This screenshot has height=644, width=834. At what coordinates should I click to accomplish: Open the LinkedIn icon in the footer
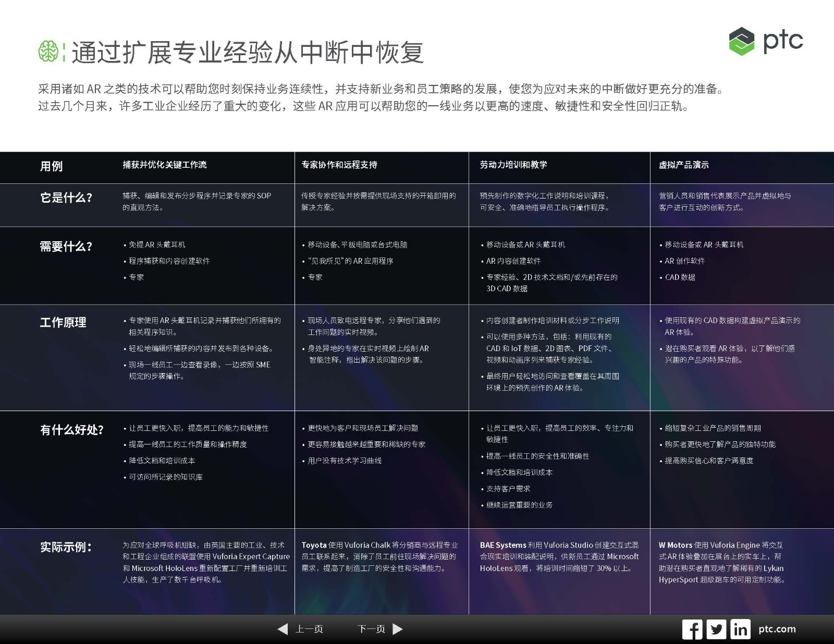[x=740, y=629]
